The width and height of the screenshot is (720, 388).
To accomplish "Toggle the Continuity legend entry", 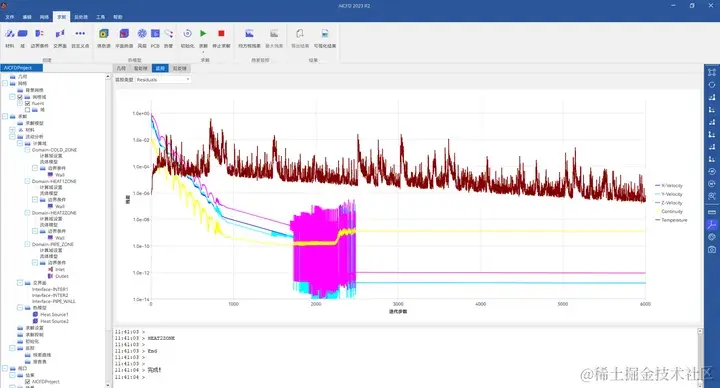I will click(x=669, y=211).
